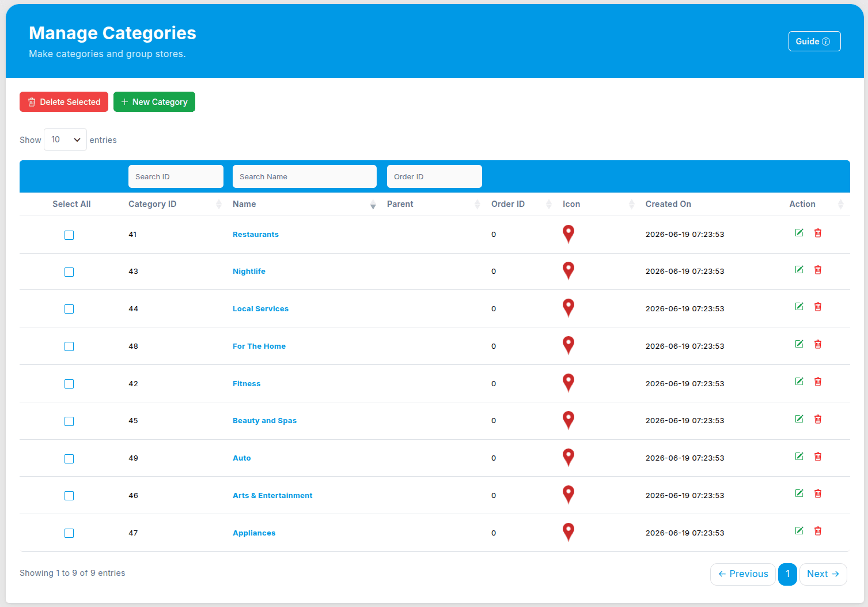Open the Appliances category link
The image size is (868, 607).
click(254, 533)
